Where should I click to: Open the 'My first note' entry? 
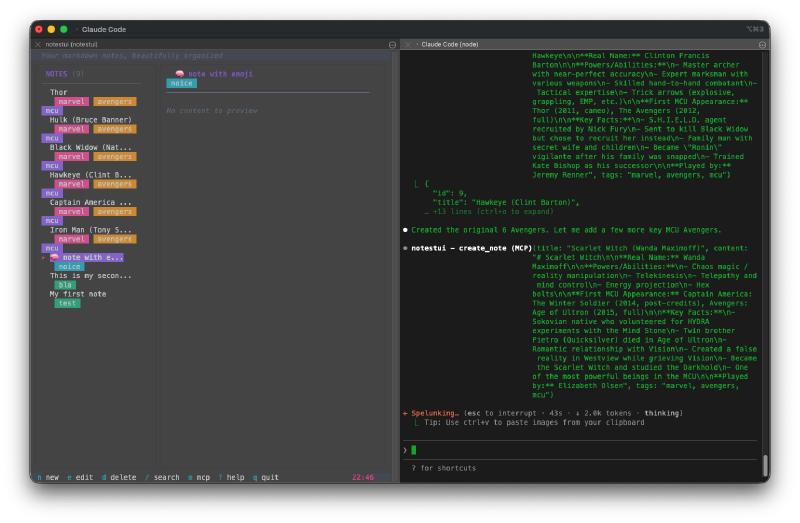(78, 294)
